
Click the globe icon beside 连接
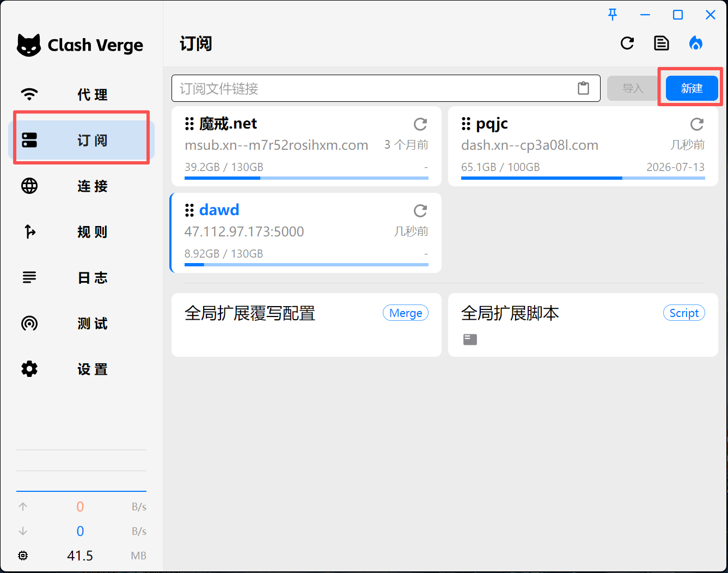(29, 186)
